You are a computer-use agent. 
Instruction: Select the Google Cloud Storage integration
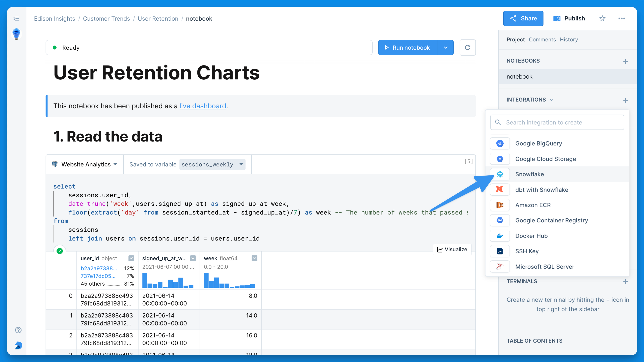click(x=557, y=159)
